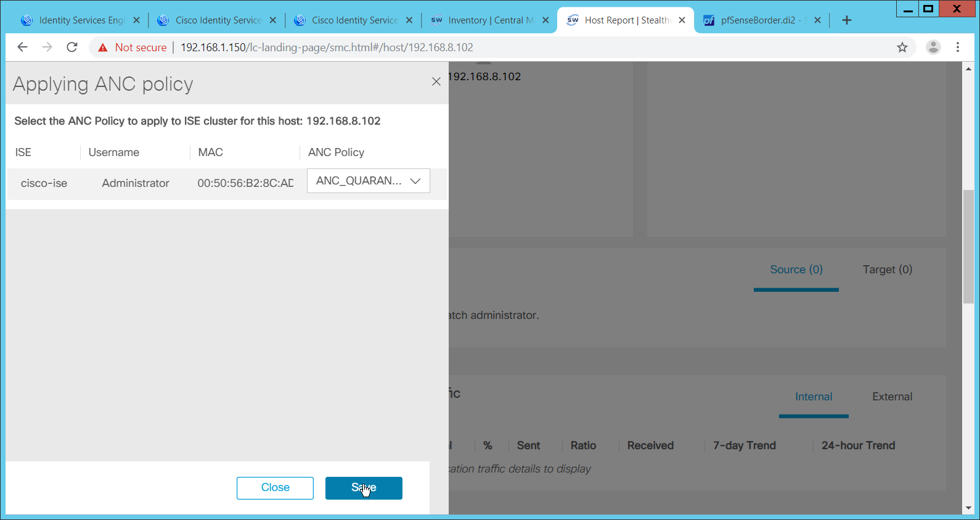Open the Chrome profile avatar menu

click(x=933, y=47)
